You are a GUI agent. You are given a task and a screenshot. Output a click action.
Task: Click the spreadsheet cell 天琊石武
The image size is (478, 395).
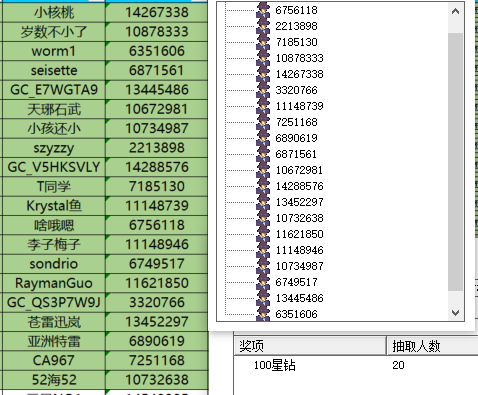click(x=54, y=109)
